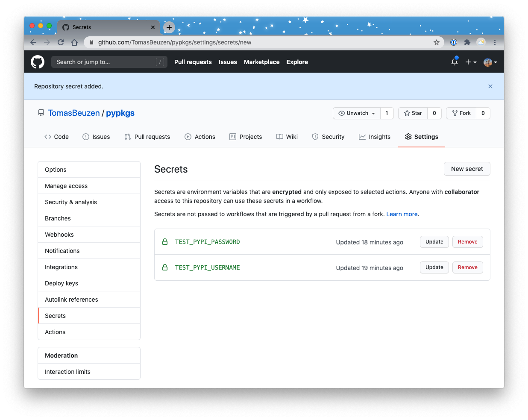Update the TEST_PYPI_USERNAME secret
Image resolution: width=528 pixels, height=420 pixels.
434,267
